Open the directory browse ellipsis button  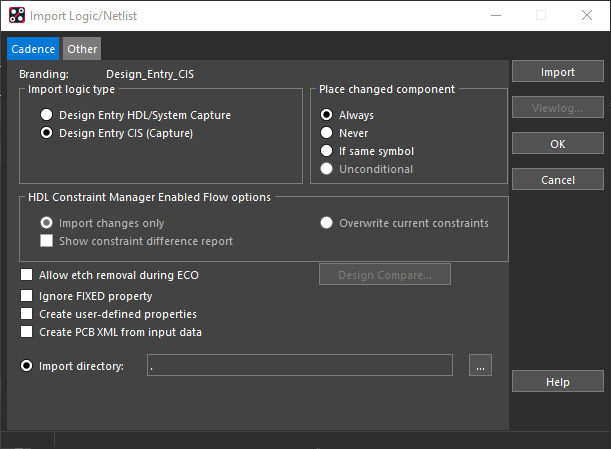pyautogui.click(x=480, y=365)
